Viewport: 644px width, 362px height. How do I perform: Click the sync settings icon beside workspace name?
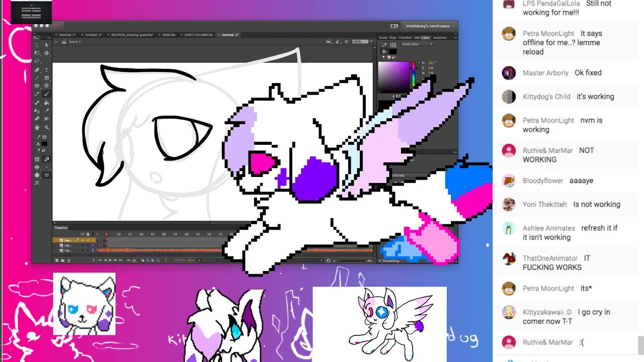pos(394,26)
